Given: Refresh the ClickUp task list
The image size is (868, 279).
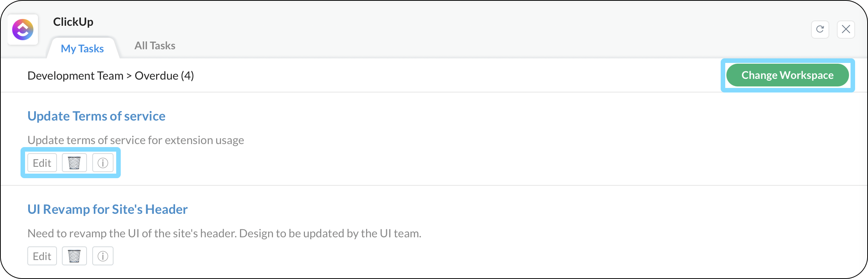Looking at the screenshot, I should [x=820, y=30].
